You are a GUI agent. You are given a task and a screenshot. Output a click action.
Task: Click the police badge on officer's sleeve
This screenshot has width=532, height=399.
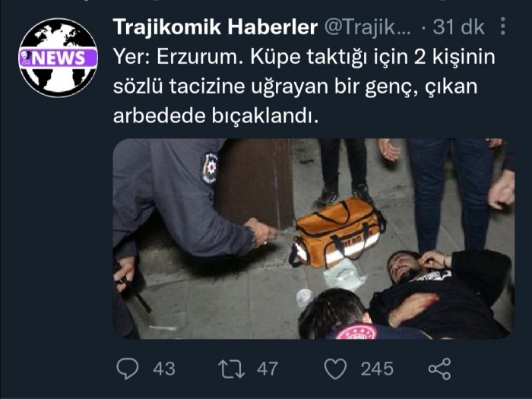(210, 168)
